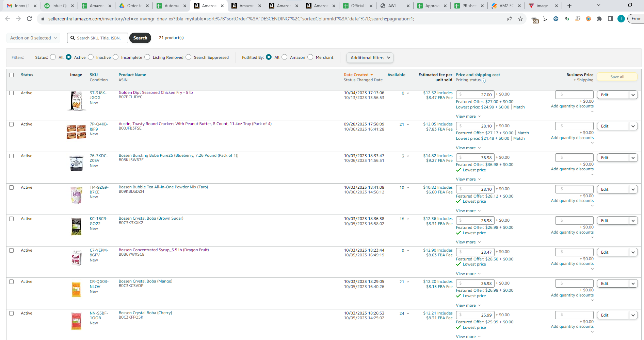
Task: Share this page from address bar
Action: (510, 19)
